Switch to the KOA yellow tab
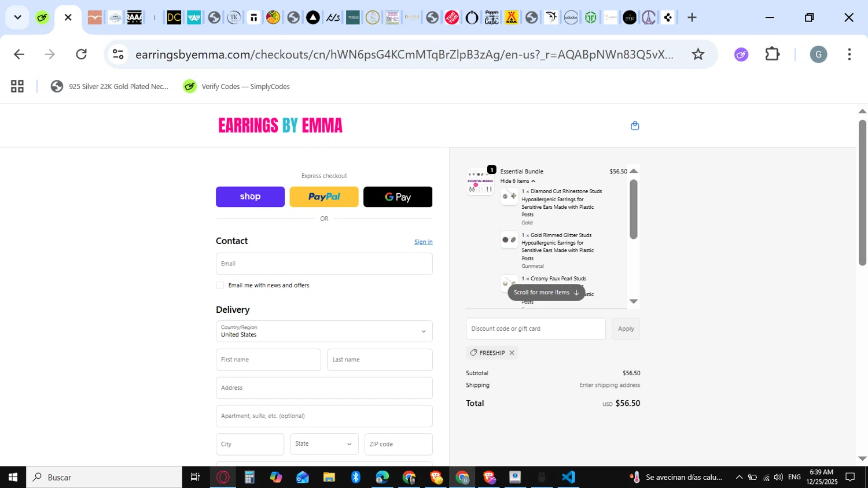This screenshot has width=868, height=488. pyautogui.click(x=512, y=17)
